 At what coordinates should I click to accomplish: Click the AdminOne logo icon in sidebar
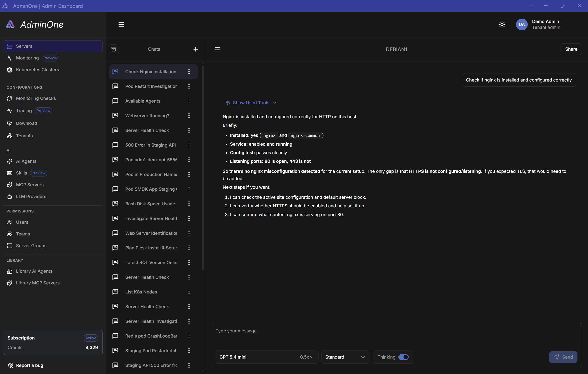click(10, 24)
